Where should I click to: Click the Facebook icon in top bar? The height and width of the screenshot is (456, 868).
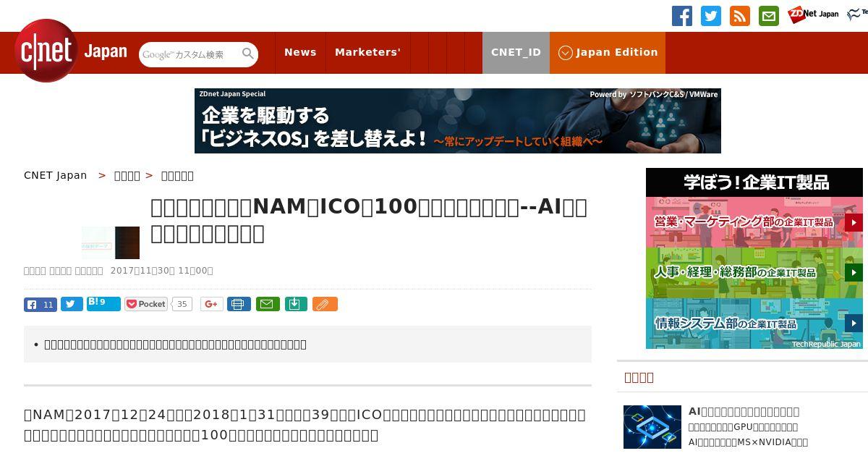coord(681,16)
